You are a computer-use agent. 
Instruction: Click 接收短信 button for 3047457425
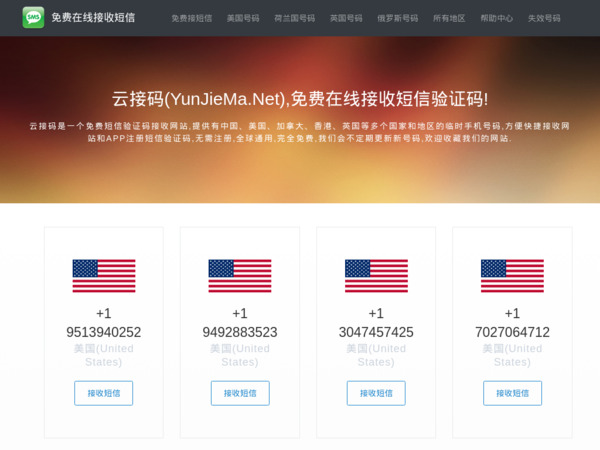click(x=376, y=393)
